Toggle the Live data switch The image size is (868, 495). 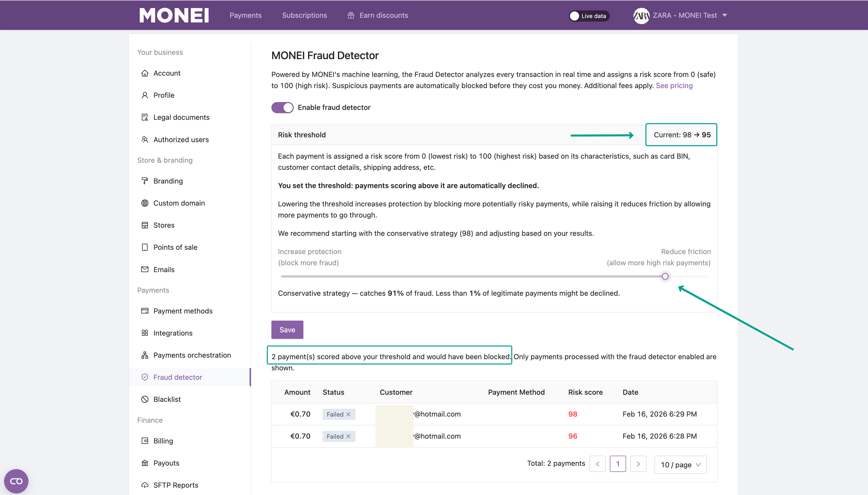pos(589,16)
